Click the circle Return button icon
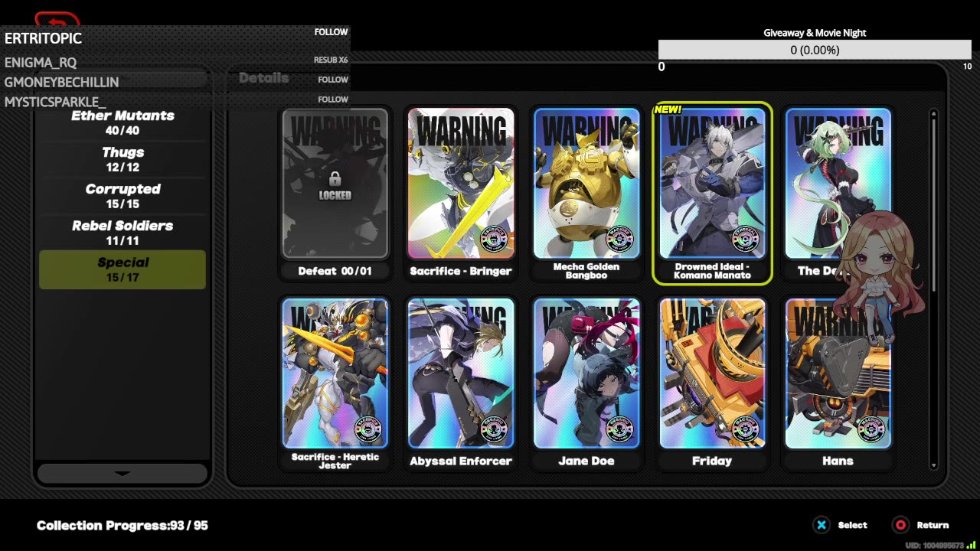980x551 pixels. pyautogui.click(x=900, y=525)
